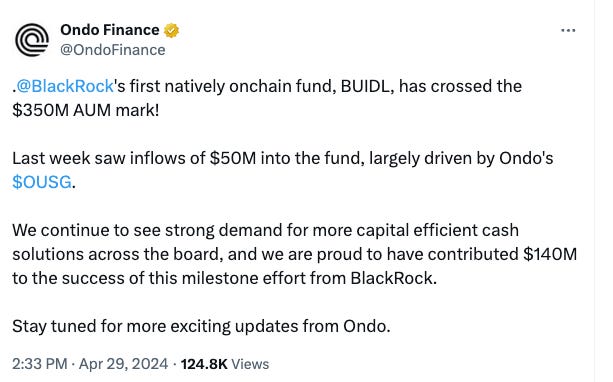This screenshot has width=613, height=382.
Task: Click the 'milestone effort from BlackRock' text
Action: 309,278
